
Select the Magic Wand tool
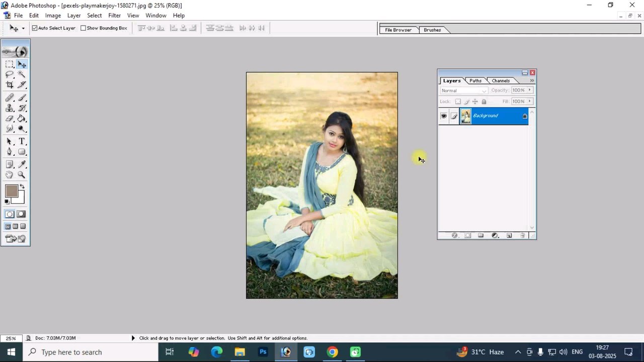pos(22,74)
